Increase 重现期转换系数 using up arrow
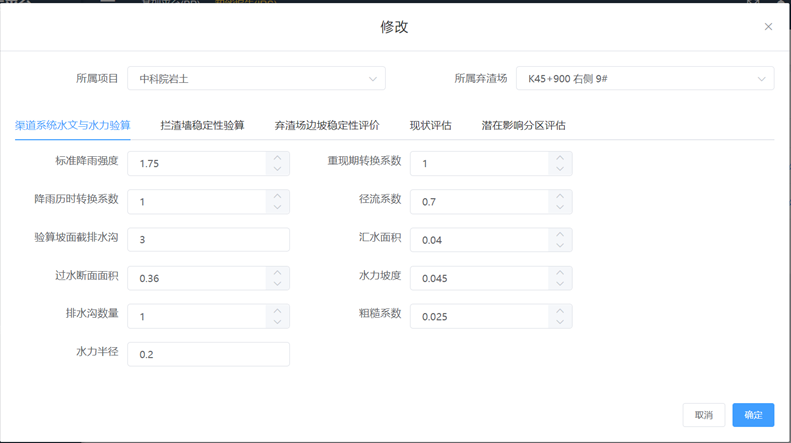791x443 pixels. click(560, 157)
